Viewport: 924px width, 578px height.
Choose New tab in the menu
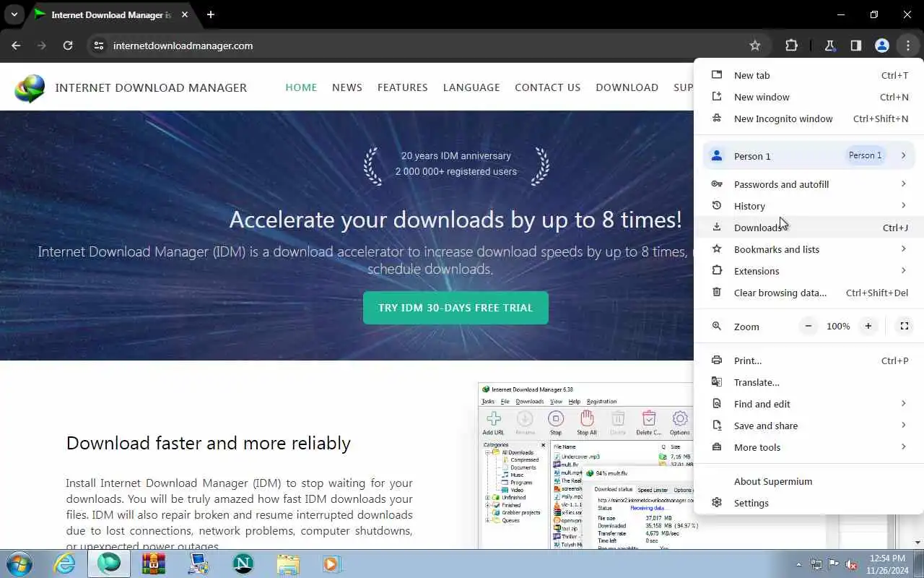808,75
